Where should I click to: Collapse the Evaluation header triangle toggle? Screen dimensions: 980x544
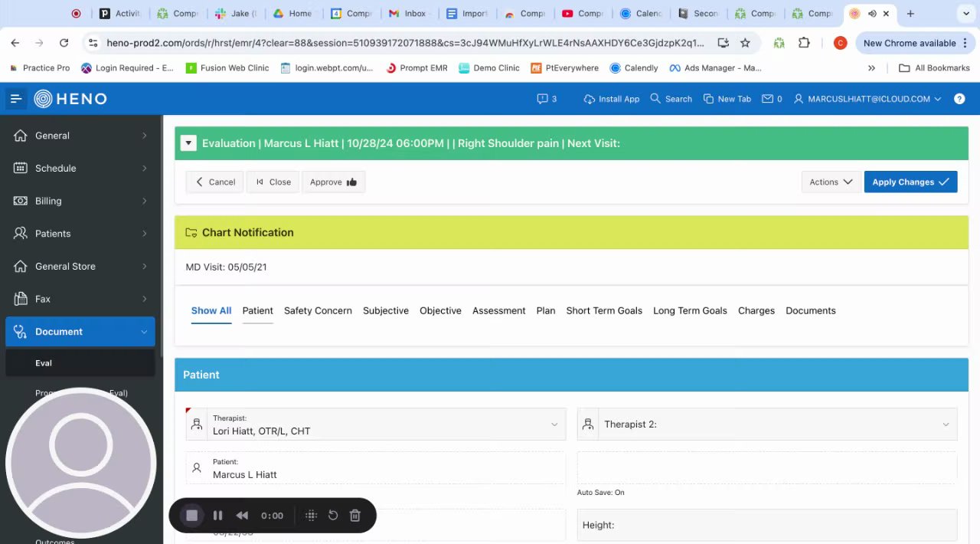tap(188, 143)
